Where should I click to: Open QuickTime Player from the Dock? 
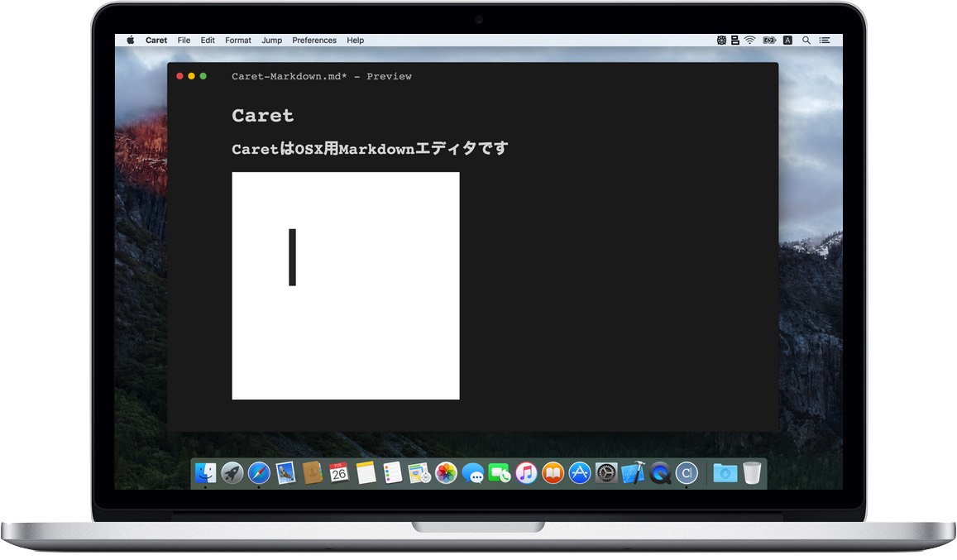pyautogui.click(x=660, y=472)
